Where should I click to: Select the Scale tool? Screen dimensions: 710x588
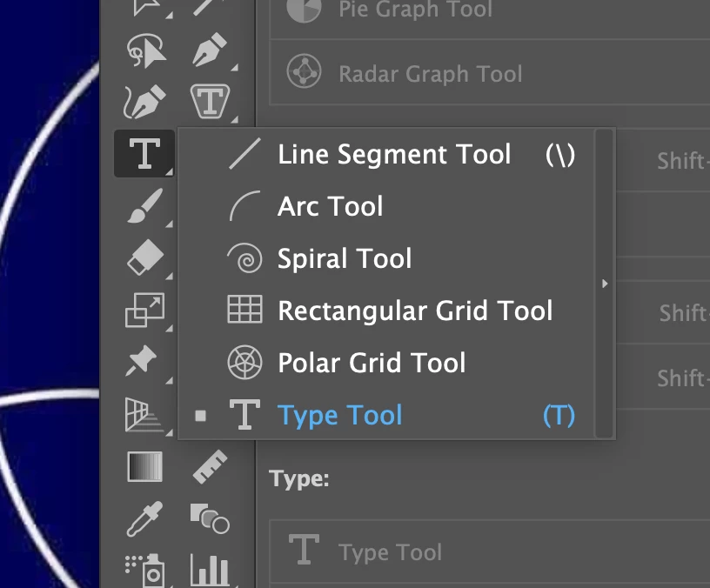pyautogui.click(x=145, y=310)
